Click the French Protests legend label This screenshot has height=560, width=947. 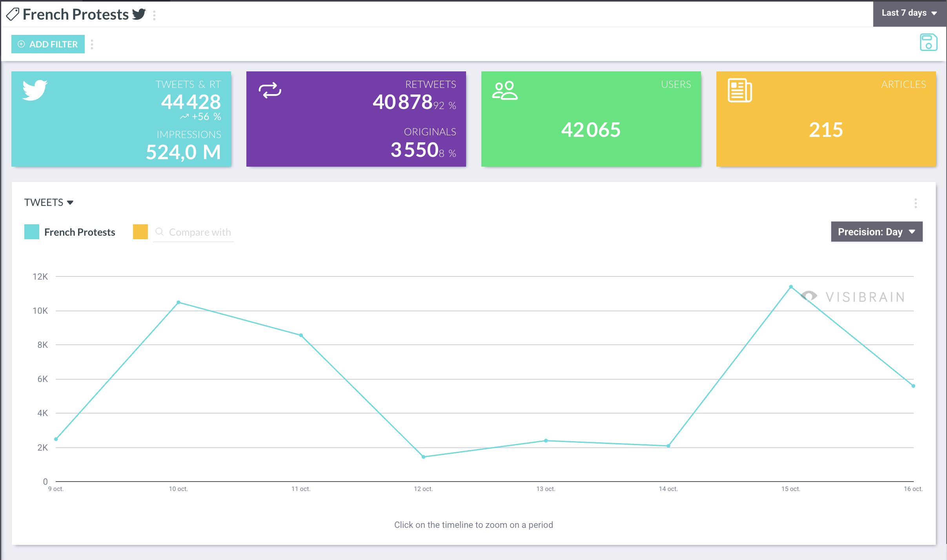tap(80, 232)
